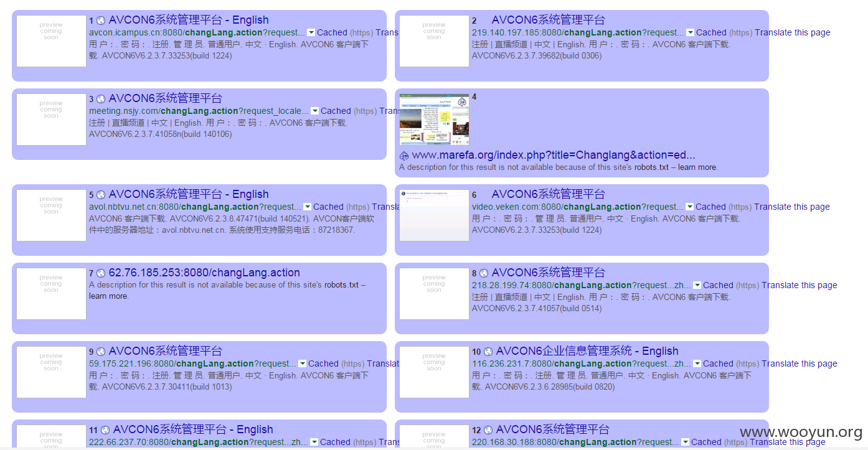
Task: Click preview thumbnail of result 1
Action: point(51,41)
